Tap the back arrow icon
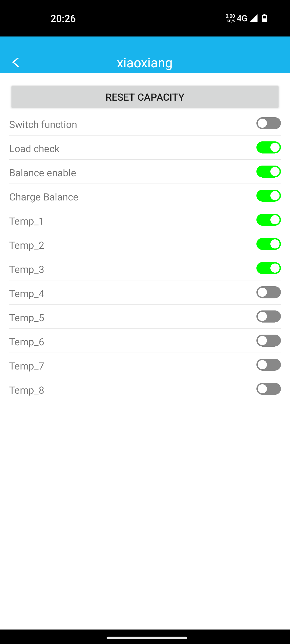This screenshot has height=644, width=290. point(16,62)
